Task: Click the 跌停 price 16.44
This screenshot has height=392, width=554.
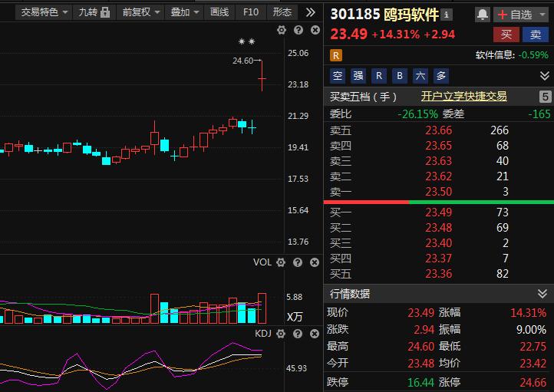Action: [420, 383]
